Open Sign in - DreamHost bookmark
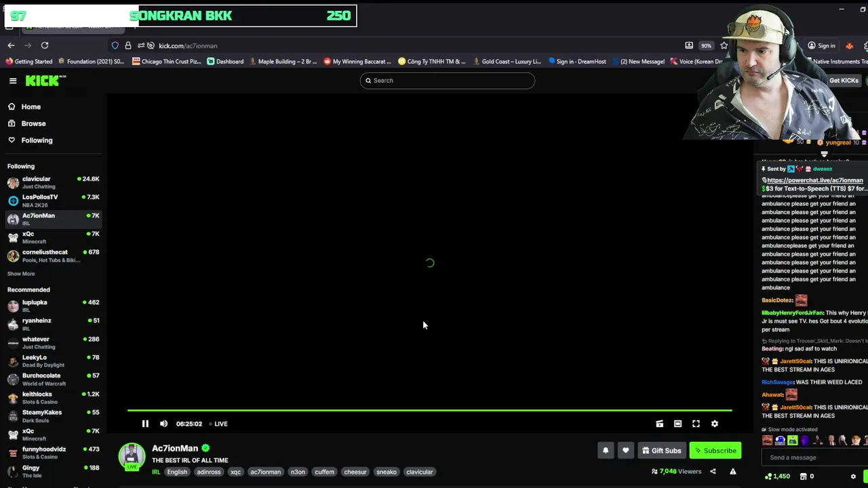The image size is (868, 488). (x=577, y=62)
